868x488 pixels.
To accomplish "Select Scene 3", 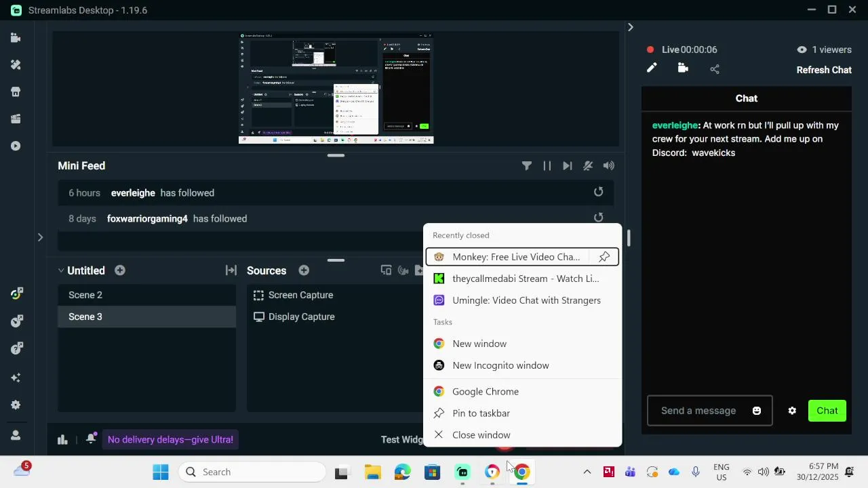I will click(x=146, y=317).
